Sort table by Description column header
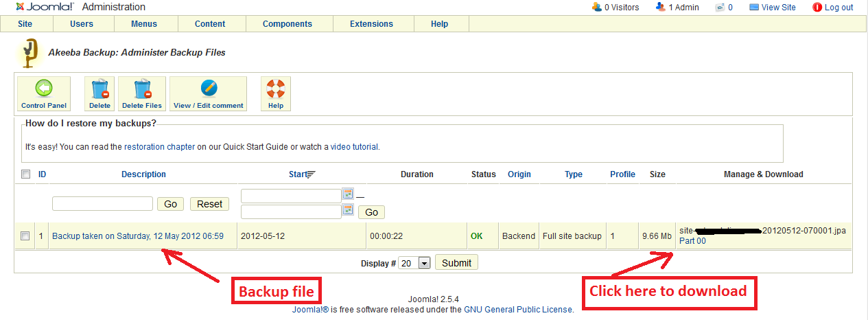Screen dimensions: 868x320 tap(144, 174)
